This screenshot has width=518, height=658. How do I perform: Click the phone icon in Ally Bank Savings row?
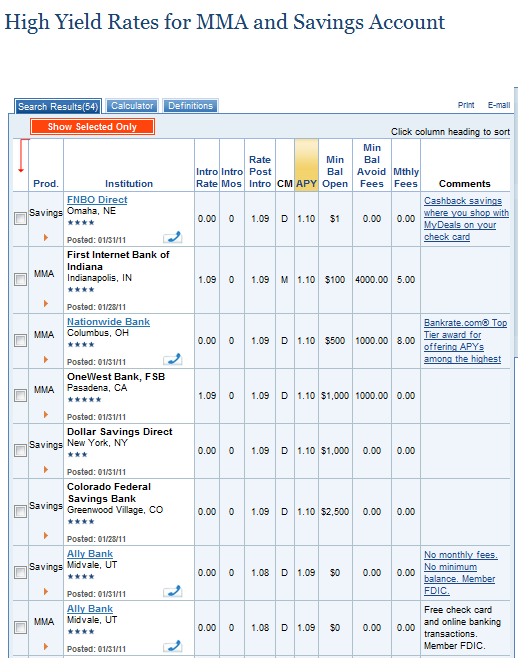point(173,592)
